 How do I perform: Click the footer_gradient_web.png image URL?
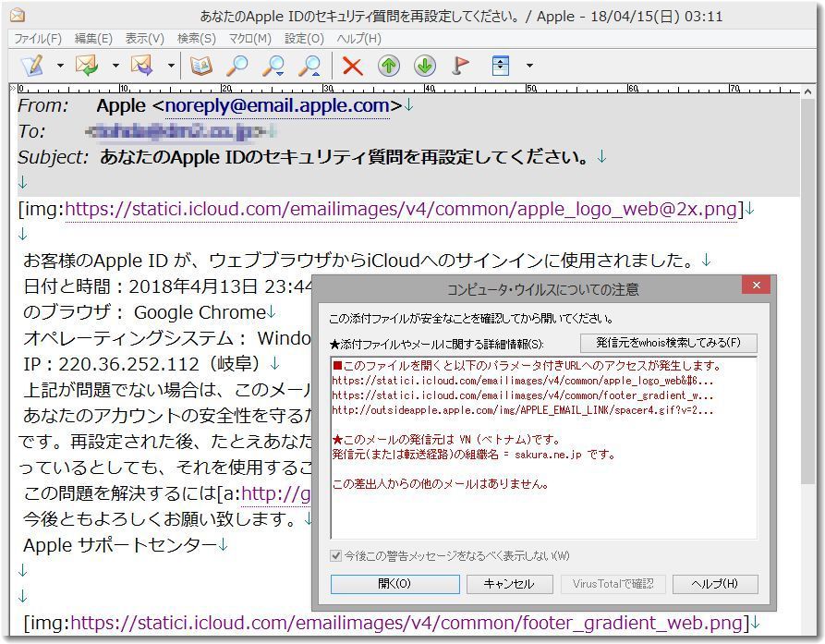click(406, 623)
